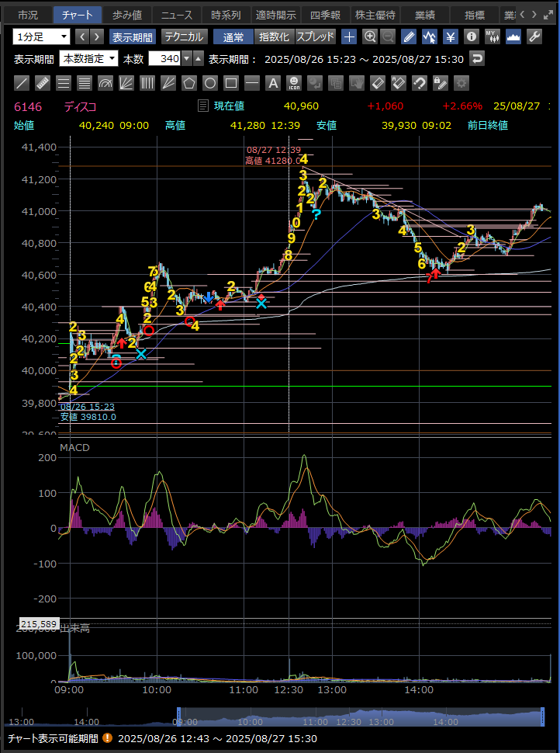Select the three-line Fibonacci retracement tool
This screenshot has height=753, width=560.
(64, 83)
